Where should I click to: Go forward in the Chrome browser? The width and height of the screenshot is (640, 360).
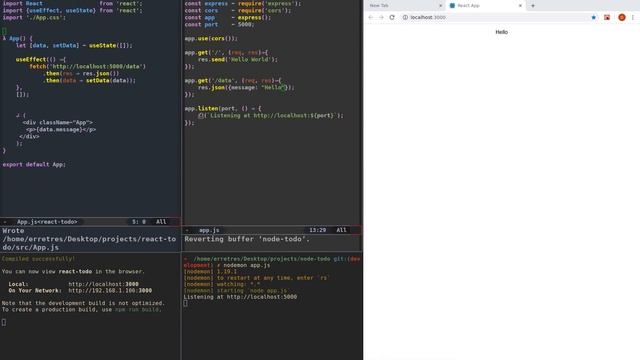(x=381, y=17)
